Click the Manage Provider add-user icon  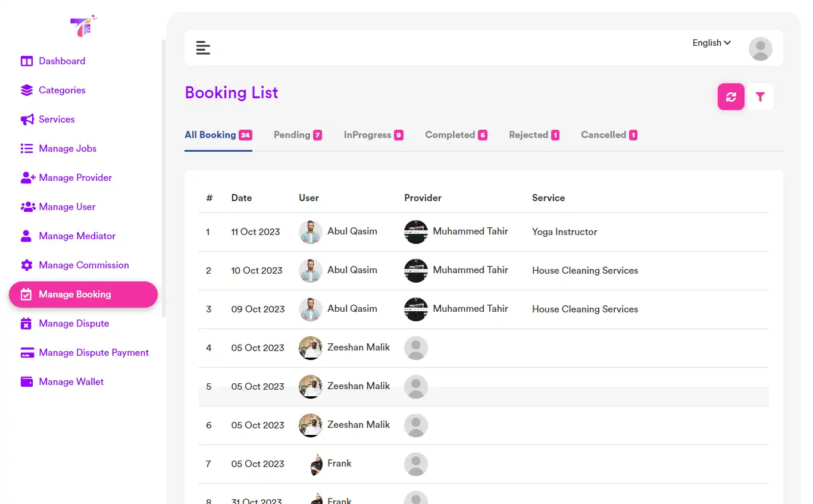coord(27,177)
